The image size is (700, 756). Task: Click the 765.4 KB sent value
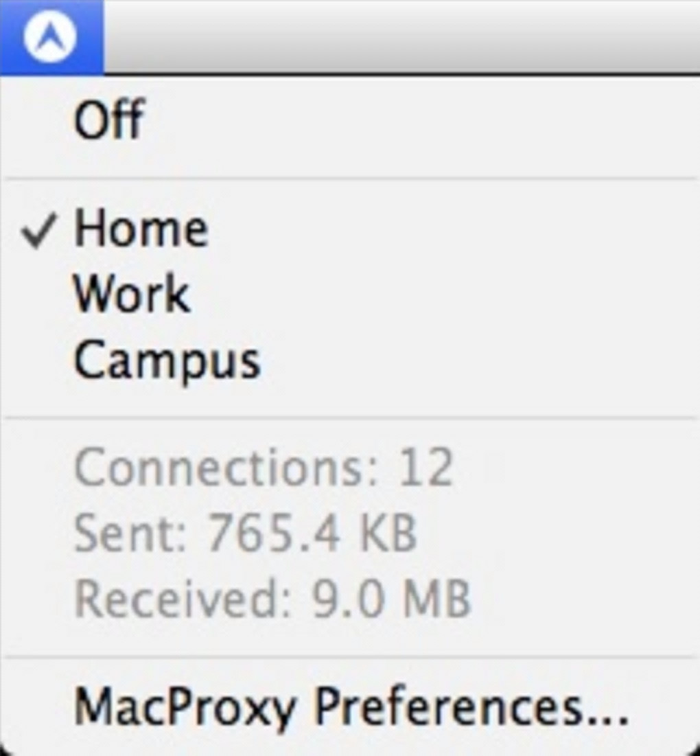pyautogui.click(x=312, y=534)
